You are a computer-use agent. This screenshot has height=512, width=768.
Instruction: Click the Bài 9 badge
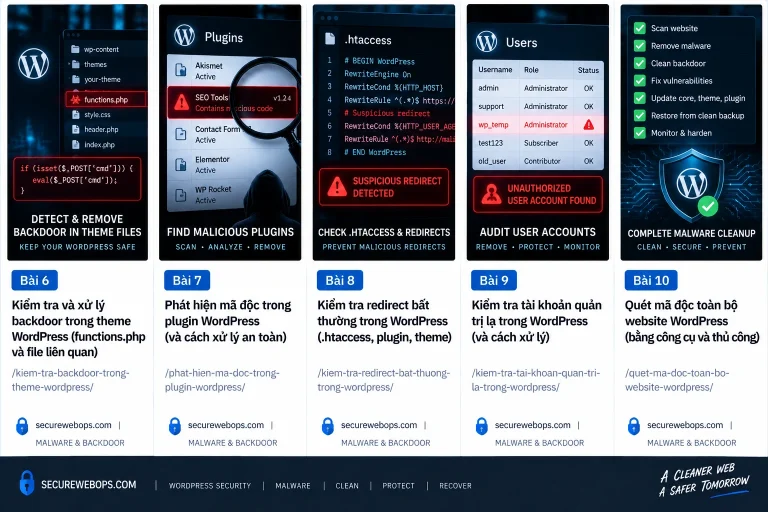click(x=494, y=280)
